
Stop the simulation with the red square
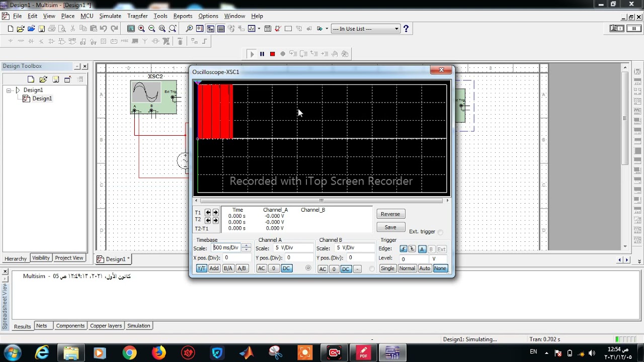(x=272, y=54)
